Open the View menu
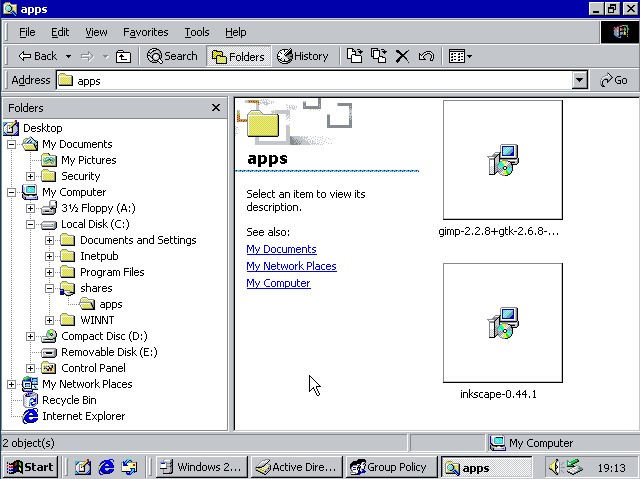Viewport: 640px width, 479px height. (x=96, y=32)
